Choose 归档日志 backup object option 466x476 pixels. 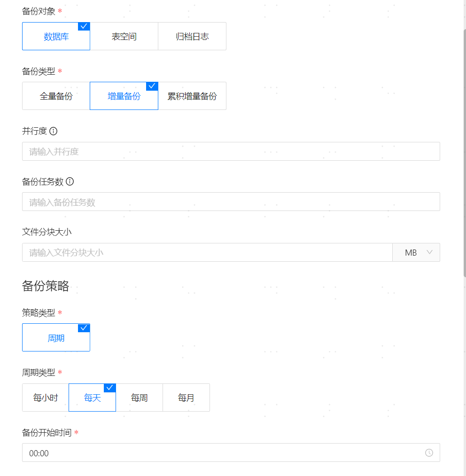pyautogui.click(x=192, y=37)
